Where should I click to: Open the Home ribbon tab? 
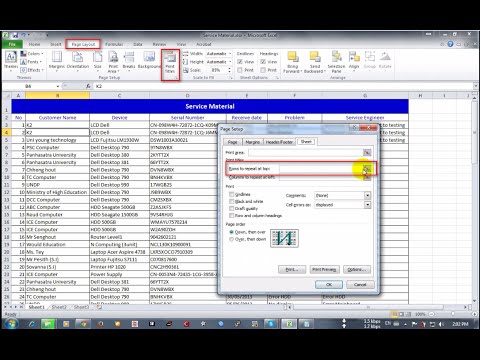click(34, 44)
